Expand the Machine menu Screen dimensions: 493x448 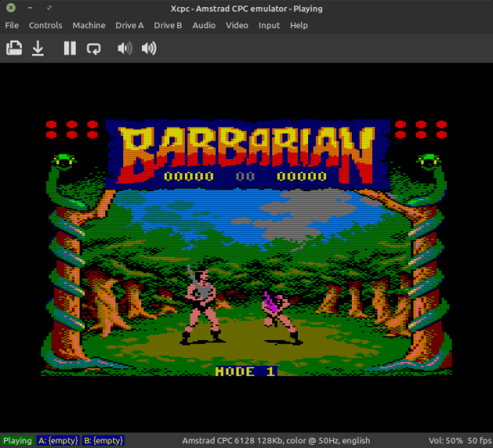click(89, 25)
